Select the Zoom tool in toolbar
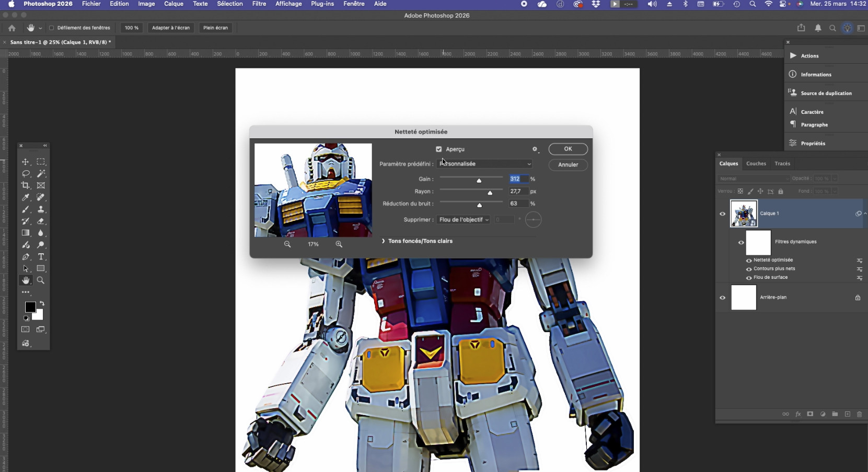 click(41, 280)
